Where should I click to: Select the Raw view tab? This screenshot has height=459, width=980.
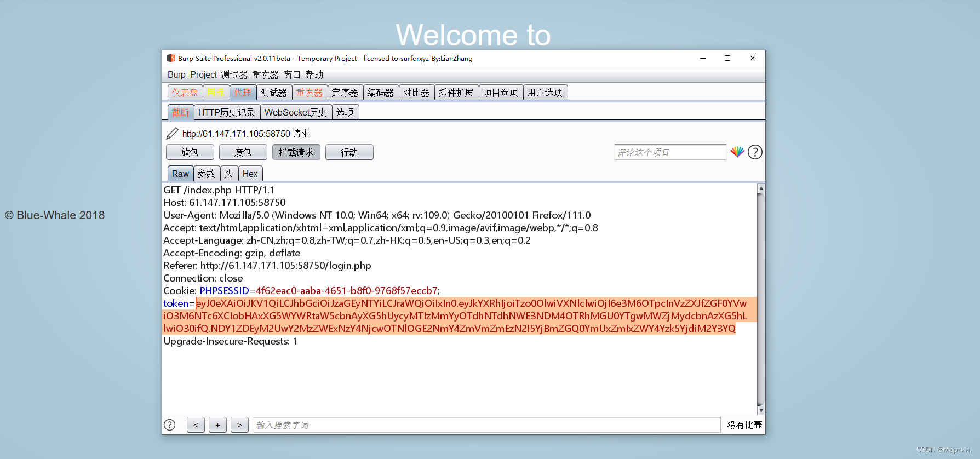(x=180, y=174)
